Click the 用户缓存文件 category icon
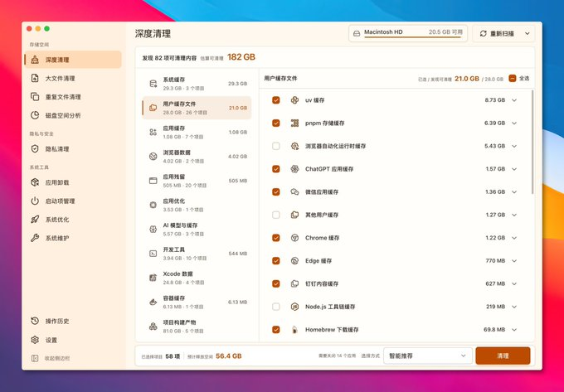564x392 pixels. pos(153,108)
